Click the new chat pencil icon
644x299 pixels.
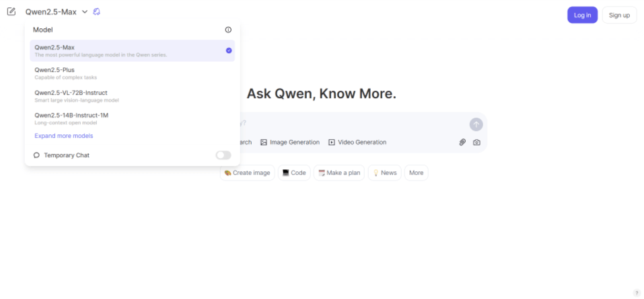click(x=11, y=11)
